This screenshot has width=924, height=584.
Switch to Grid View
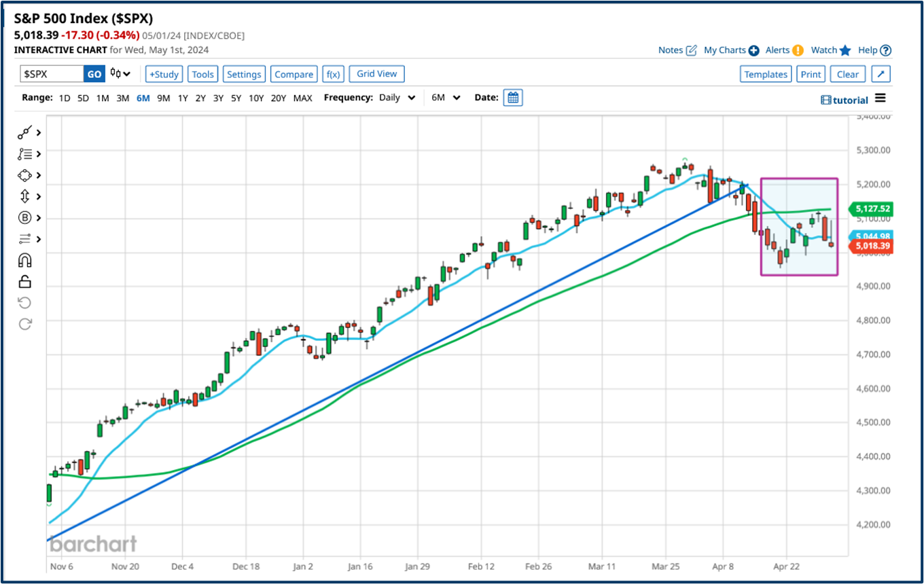click(x=376, y=73)
